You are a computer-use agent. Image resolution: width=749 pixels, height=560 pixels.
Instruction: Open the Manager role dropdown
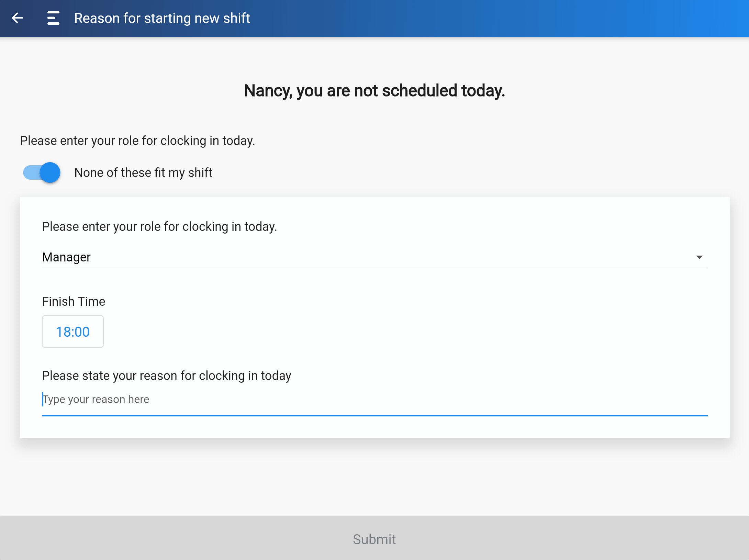[x=374, y=257]
